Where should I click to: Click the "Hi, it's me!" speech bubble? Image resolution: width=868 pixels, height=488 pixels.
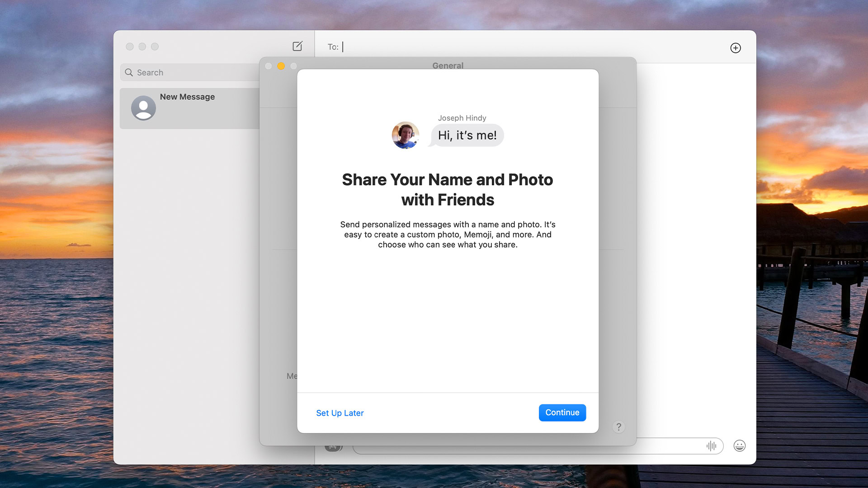(x=467, y=135)
